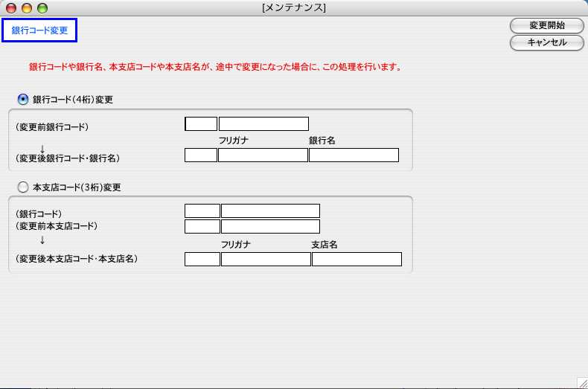Click the green zoom button in the title bar
This screenshot has height=389, width=588.
[x=42, y=8]
